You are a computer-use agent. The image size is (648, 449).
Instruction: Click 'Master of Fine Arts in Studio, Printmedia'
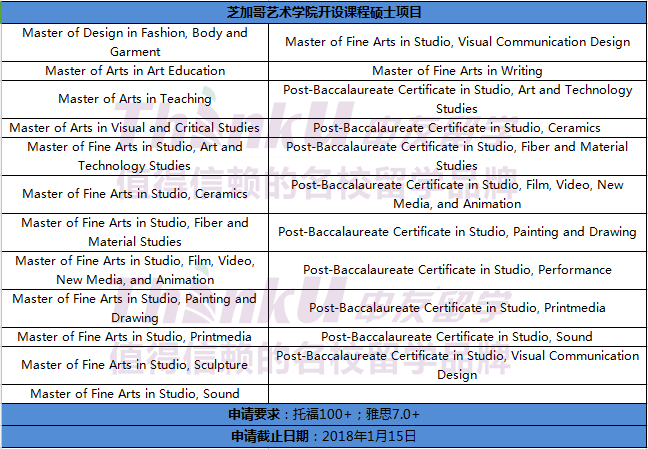pos(135,337)
